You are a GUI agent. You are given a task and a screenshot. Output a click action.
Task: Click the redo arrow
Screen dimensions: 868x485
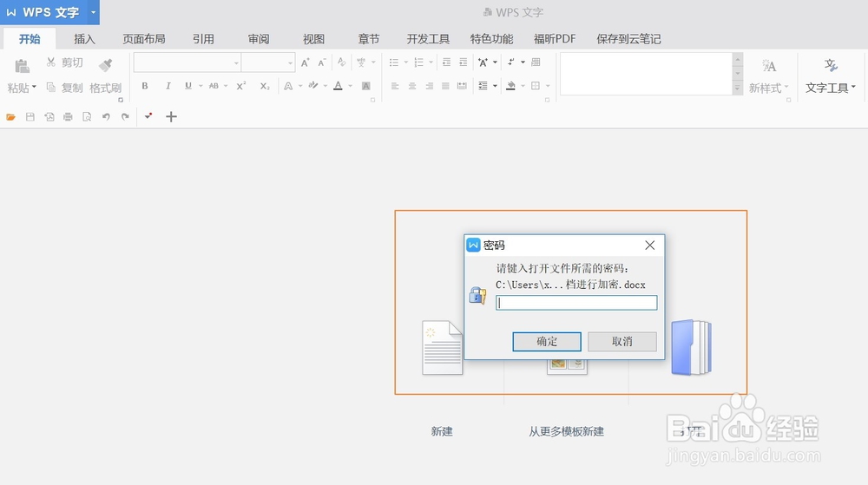click(x=125, y=116)
